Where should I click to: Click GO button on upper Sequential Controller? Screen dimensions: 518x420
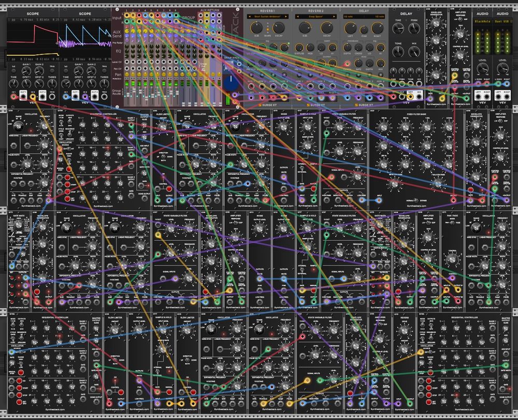tap(67, 177)
